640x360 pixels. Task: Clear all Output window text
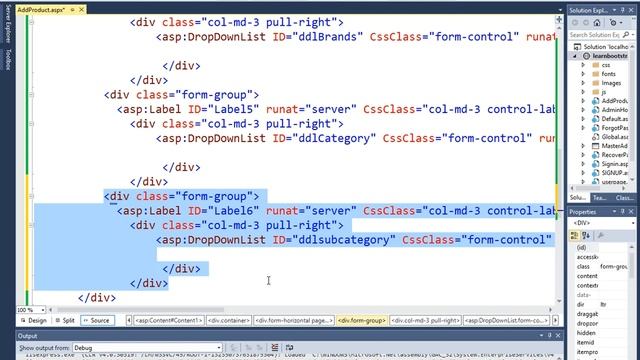[x=275, y=347]
